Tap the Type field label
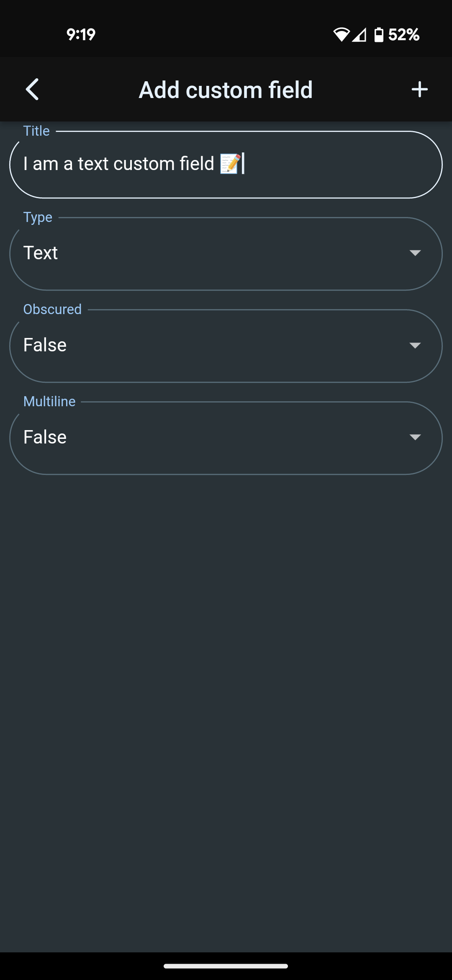Screen dimensions: 452x980 click(x=38, y=217)
